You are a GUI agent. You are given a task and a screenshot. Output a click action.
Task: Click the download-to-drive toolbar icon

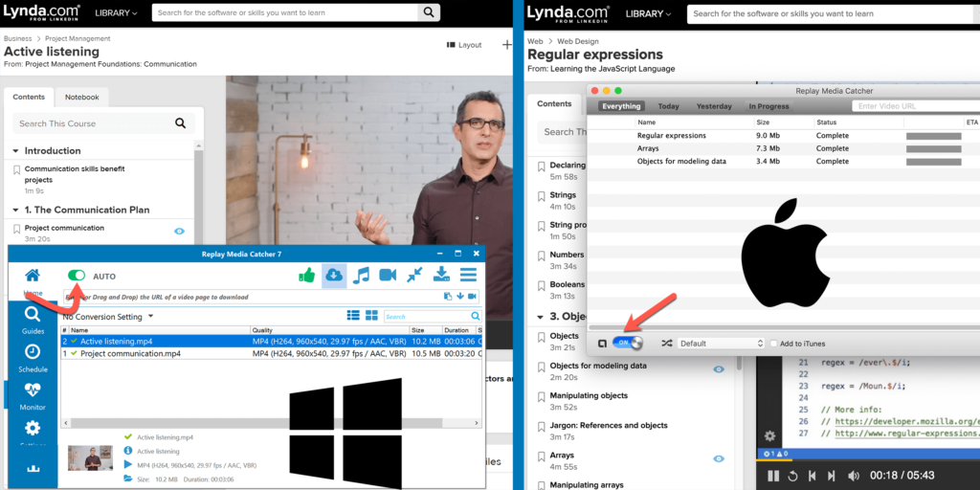442,275
